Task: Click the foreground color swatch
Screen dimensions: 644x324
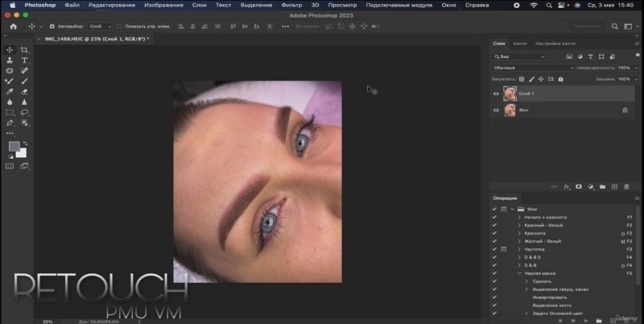Action: click(14, 147)
